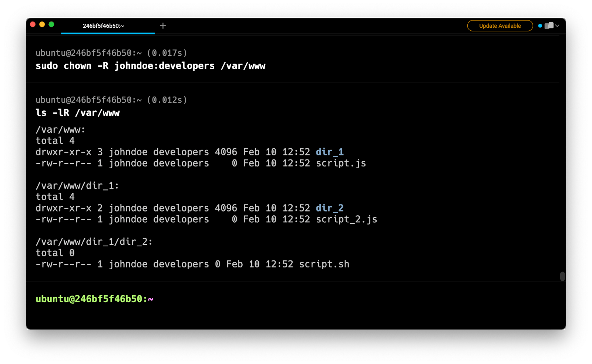
Task: Open a new tab with plus icon
Action: point(163,26)
